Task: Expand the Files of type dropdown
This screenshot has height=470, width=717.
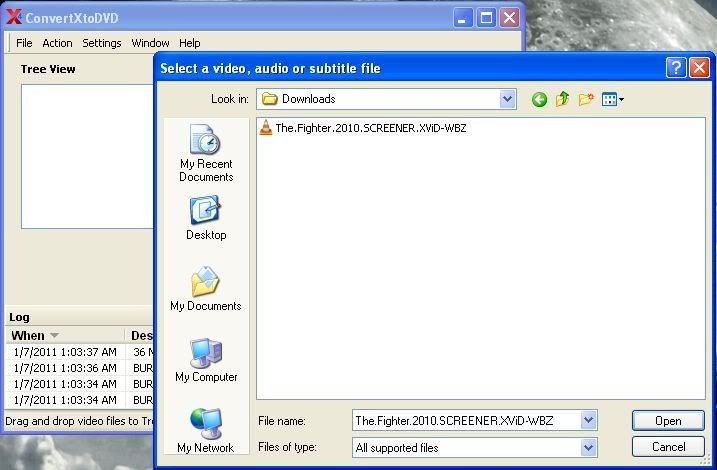Action: coord(589,447)
